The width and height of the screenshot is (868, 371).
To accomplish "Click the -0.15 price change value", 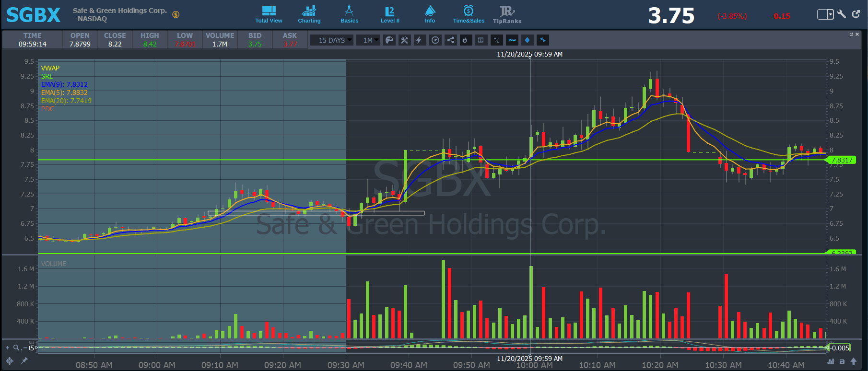I will pos(781,16).
